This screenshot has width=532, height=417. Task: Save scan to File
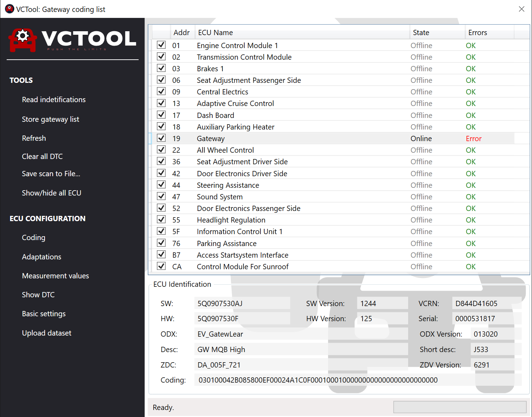pyautogui.click(x=51, y=173)
